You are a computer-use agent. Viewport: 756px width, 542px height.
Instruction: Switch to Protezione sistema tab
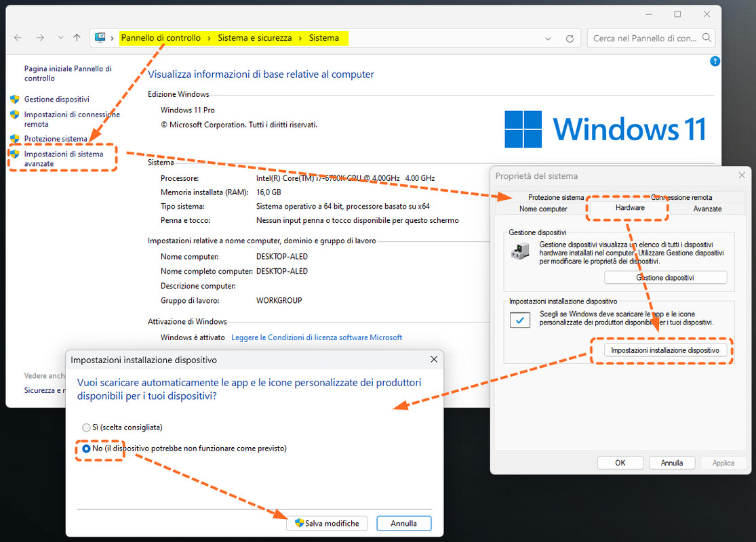click(556, 197)
